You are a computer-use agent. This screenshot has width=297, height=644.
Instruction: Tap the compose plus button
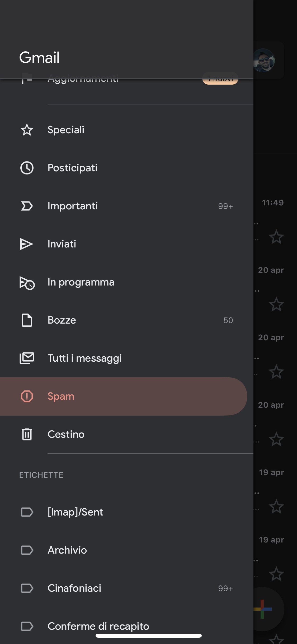pyautogui.click(x=262, y=609)
